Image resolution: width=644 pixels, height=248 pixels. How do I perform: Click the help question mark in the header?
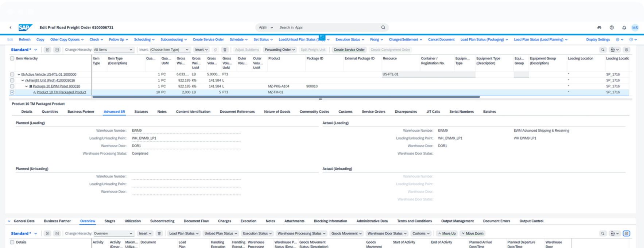pyautogui.click(x=611, y=28)
